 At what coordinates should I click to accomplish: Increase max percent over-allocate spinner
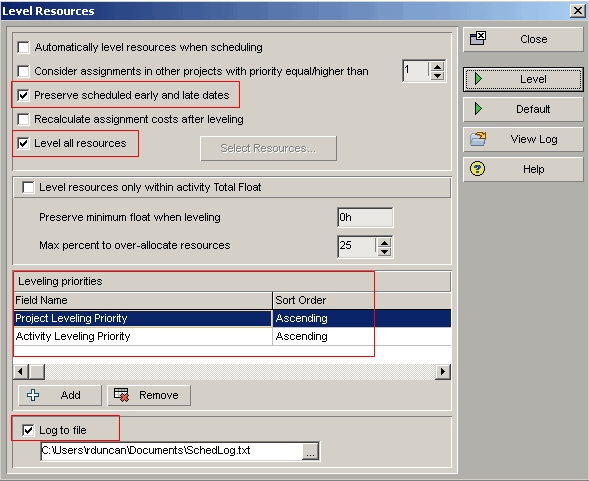[384, 243]
